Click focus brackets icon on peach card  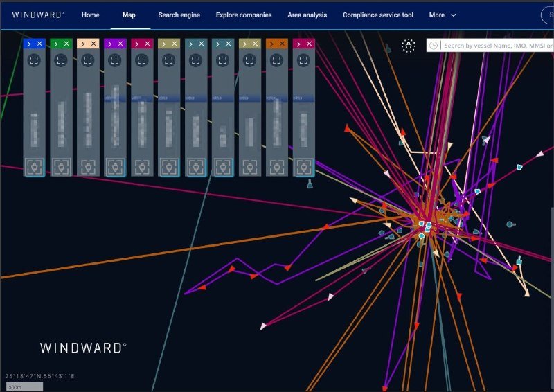pyautogui.click(x=88, y=60)
